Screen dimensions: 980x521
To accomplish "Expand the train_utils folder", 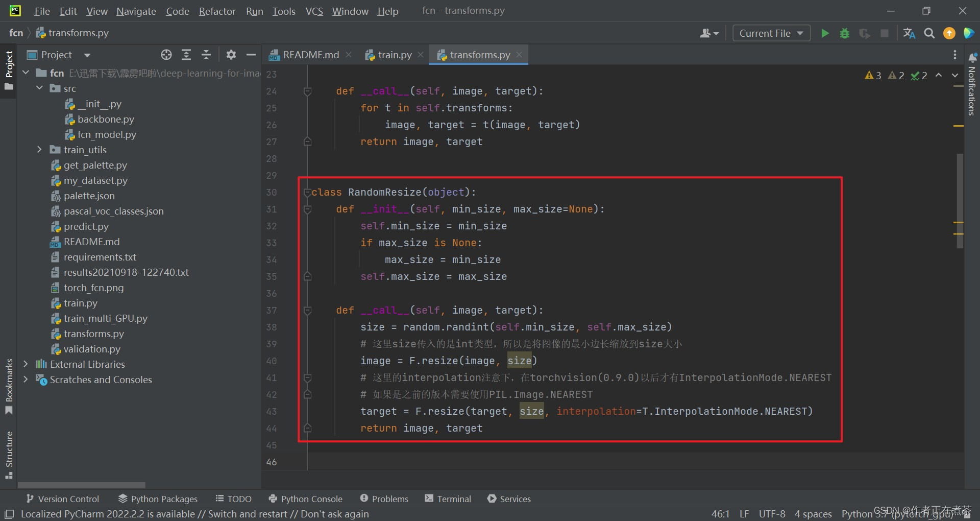I will pyautogui.click(x=39, y=150).
